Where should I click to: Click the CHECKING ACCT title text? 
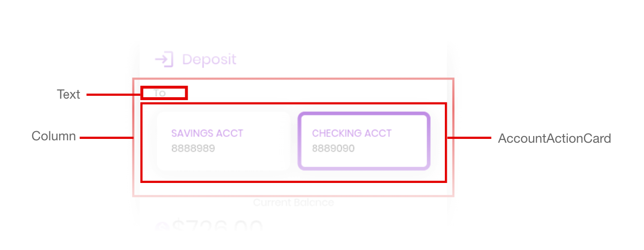pyautogui.click(x=352, y=133)
